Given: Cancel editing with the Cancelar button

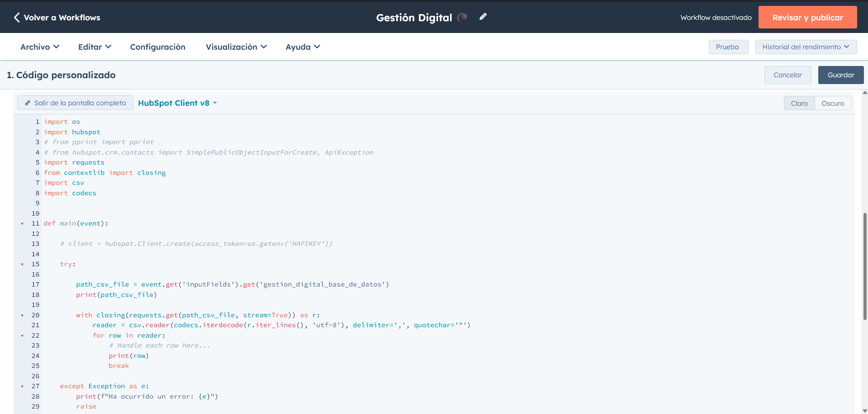Looking at the screenshot, I should 787,75.
